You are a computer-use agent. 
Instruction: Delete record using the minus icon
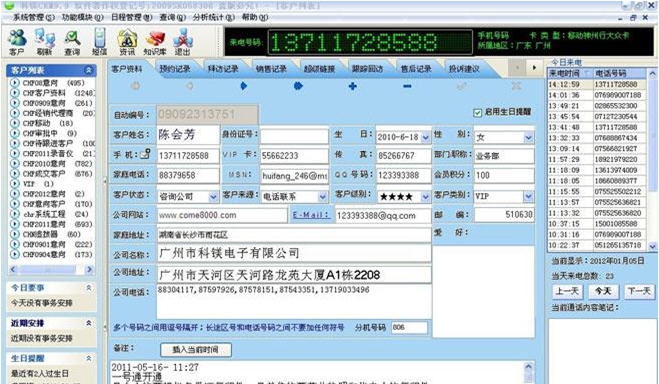pyautogui.click(x=407, y=86)
